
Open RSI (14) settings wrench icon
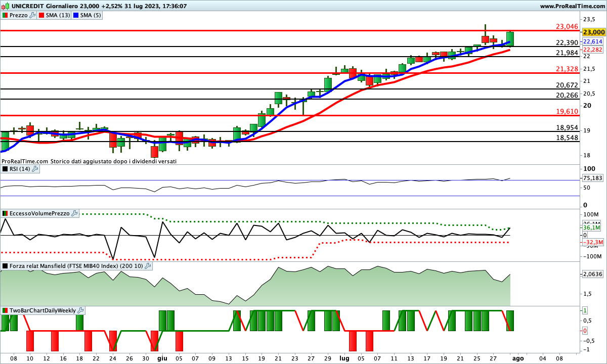point(35,169)
